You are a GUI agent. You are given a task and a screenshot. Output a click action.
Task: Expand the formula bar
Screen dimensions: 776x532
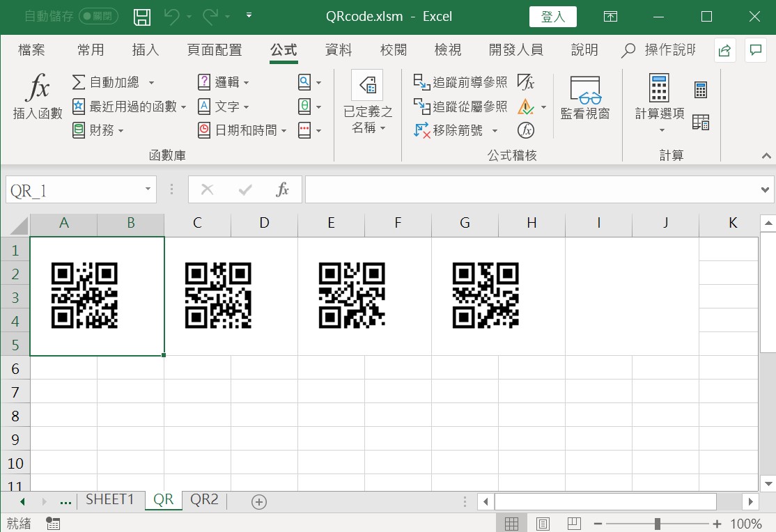pyautogui.click(x=765, y=189)
